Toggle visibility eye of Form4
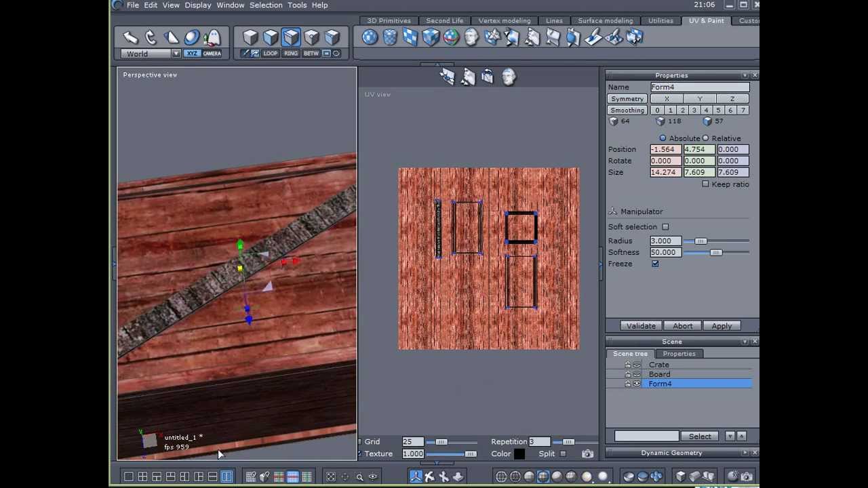The height and width of the screenshot is (488, 868). point(637,384)
